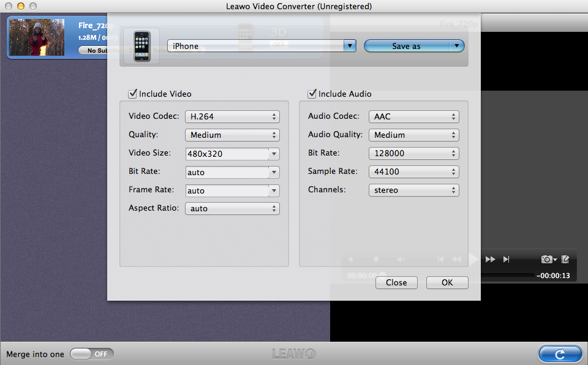Open the Aspect Ratio auto dropdown
This screenshot has width=588, height=365.
point(232,209)
